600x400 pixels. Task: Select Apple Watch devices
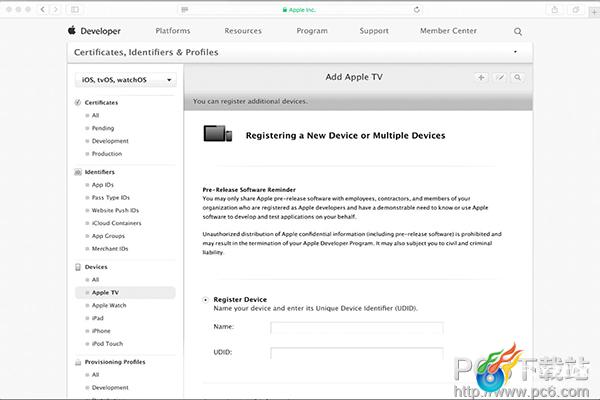109,305
